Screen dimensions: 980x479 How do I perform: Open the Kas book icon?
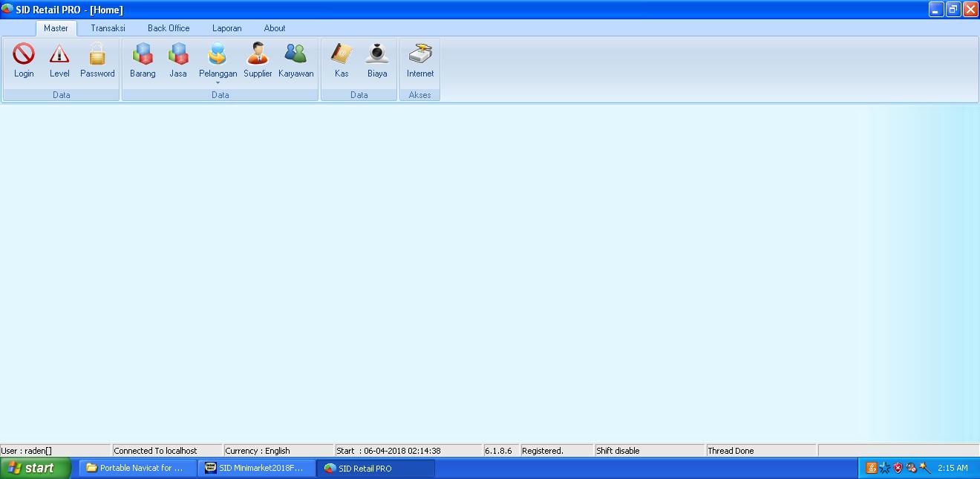(x=342, y=60)
